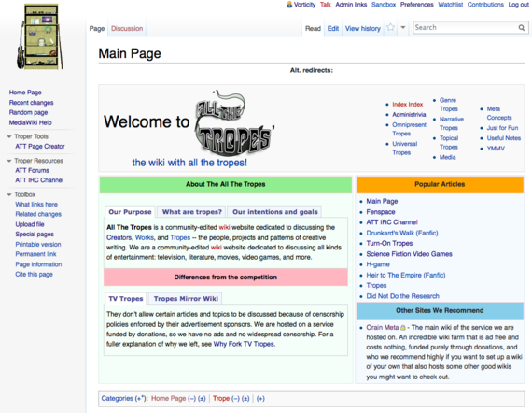Remove Home Page category with (–)

pyautogui.click(x=192, y=399)
